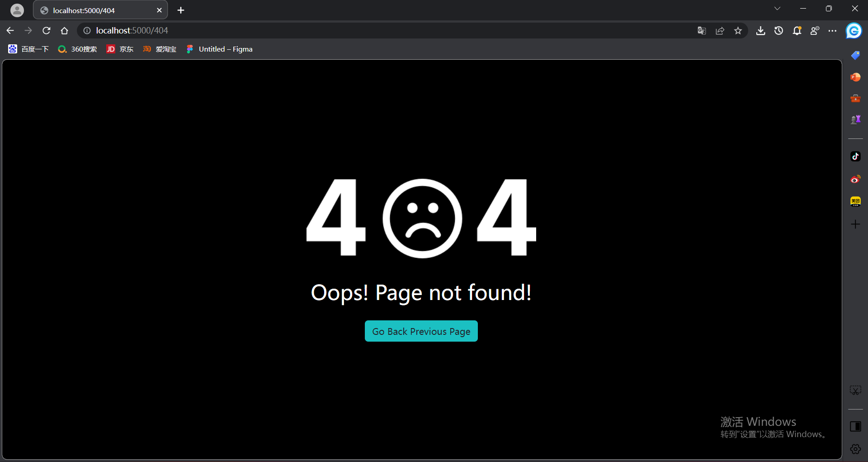Open the 京东 bookmark
868x462 pixels.
tap(120, 49)
